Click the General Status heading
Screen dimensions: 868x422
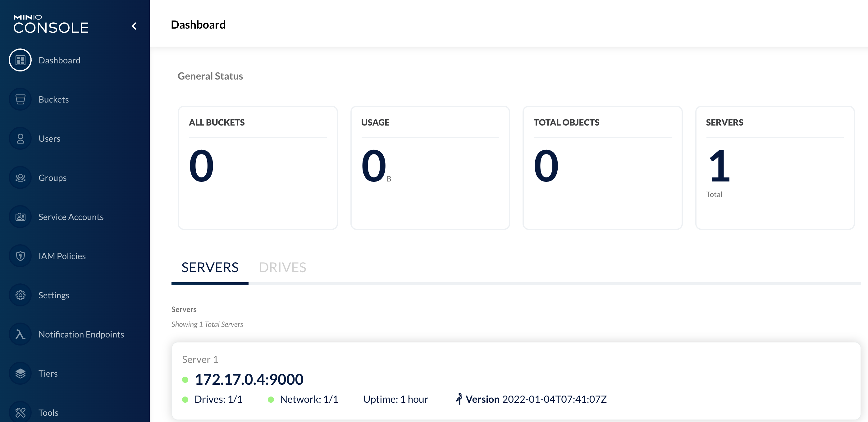[x=210, y=76]
